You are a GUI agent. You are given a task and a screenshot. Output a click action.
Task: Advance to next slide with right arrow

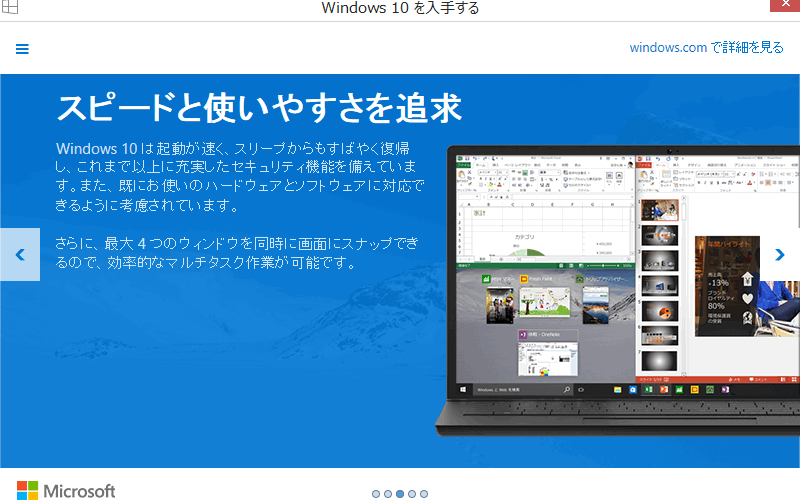click(x=780, y=254)
